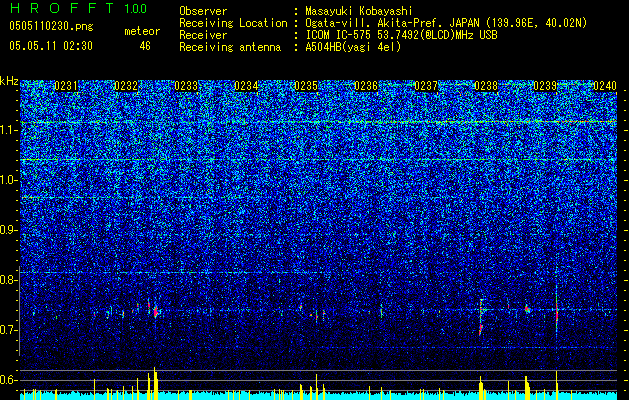
Task: Click the tallest yellow intensity spike after 0232
Action: tap(154, 383)
